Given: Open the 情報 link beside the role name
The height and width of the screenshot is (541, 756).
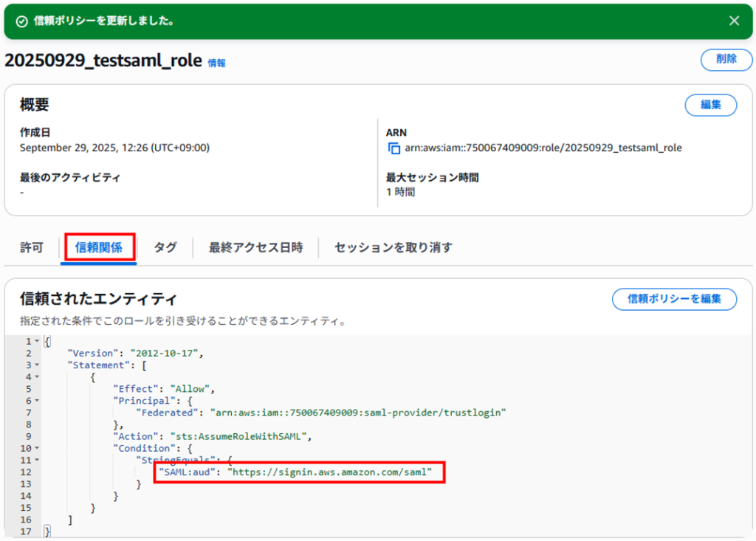Looking at the screenshot, I should pyautogui.click(x=217, y=63).
